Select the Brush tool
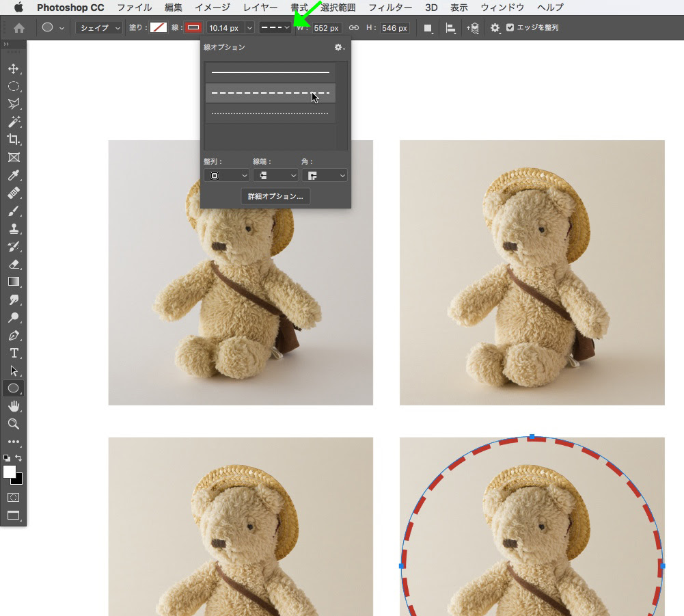The height and width of the screenshot is (616, 684). [14, 211]
